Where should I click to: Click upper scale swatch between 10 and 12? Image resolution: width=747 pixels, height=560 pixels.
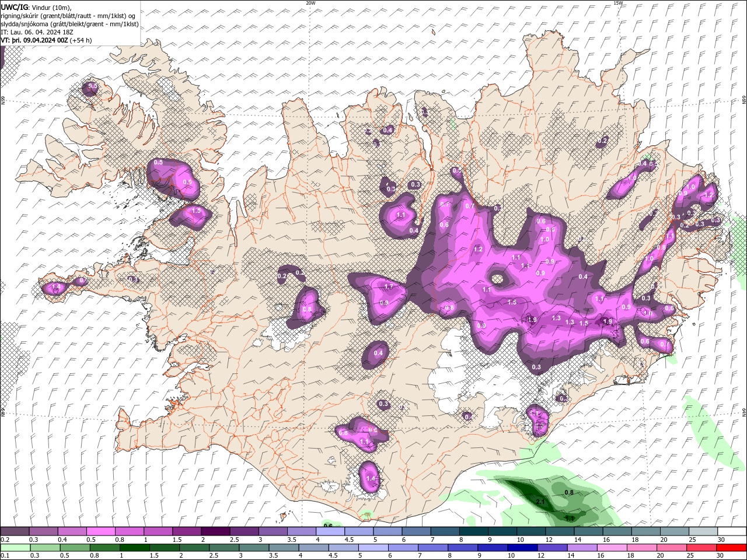(530, 531)
